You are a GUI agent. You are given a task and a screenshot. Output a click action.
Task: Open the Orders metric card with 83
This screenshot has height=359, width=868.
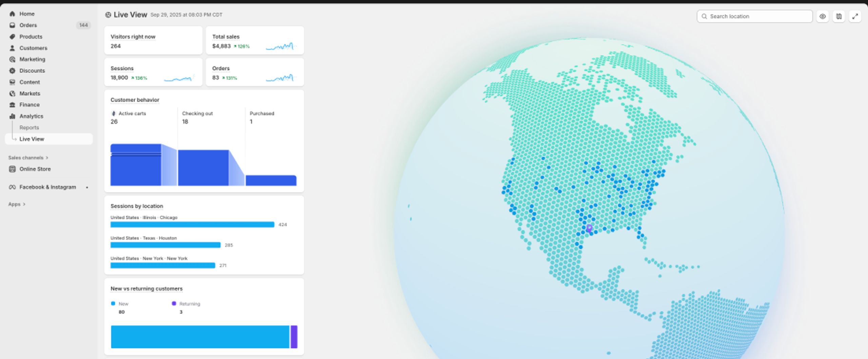pos(255,72)
